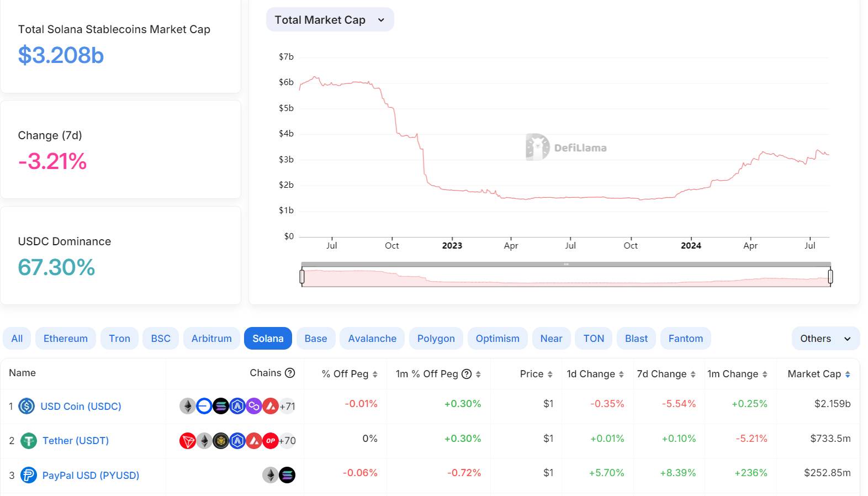Click the Tether logo icon

pyautogui.click(x=29, y=441)
